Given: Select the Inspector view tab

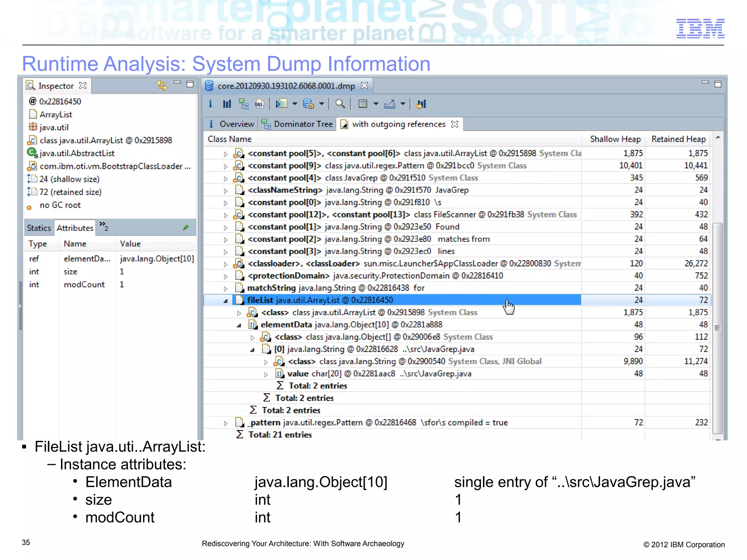Looking at the screenshot, I should click(56, 86).
